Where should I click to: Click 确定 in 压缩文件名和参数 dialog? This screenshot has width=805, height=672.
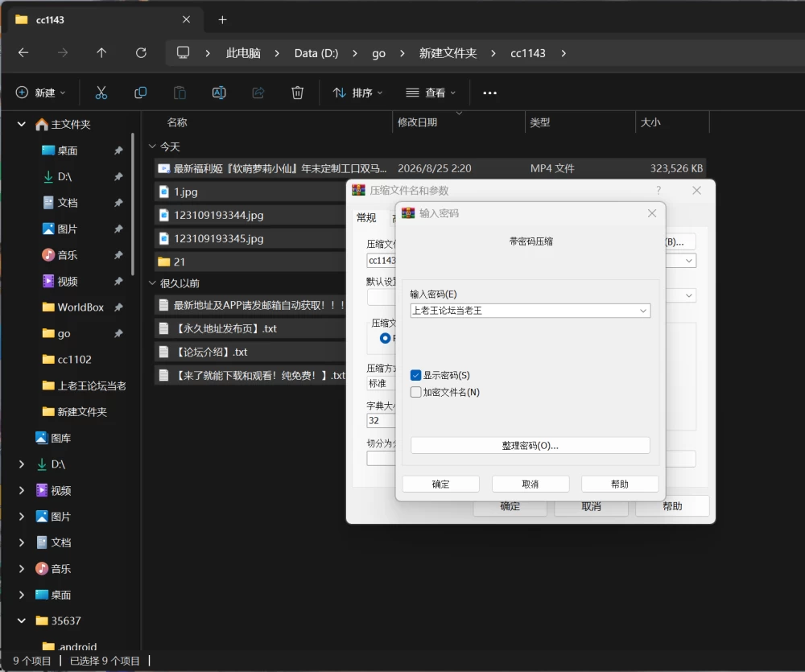click(x=510, y=507)
